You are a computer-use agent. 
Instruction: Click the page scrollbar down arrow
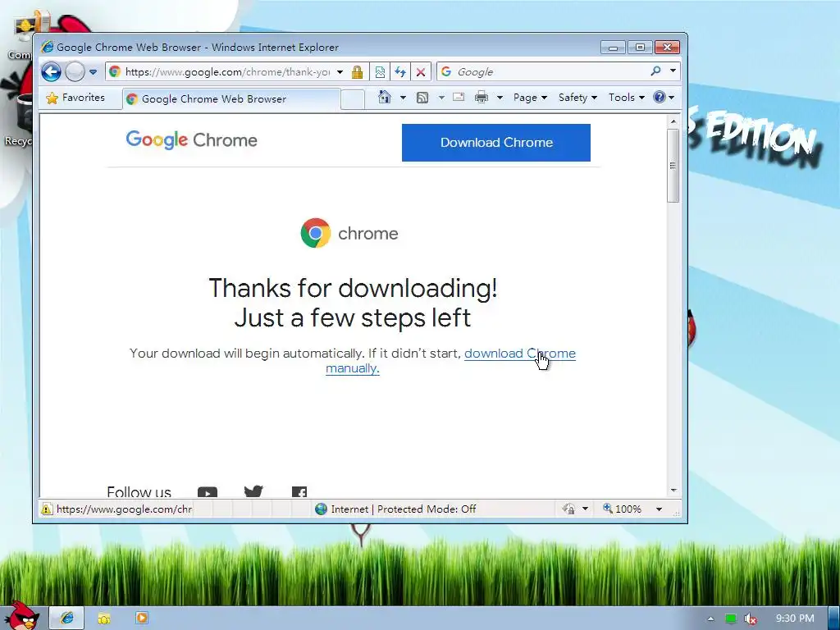(x=673, y=491)
